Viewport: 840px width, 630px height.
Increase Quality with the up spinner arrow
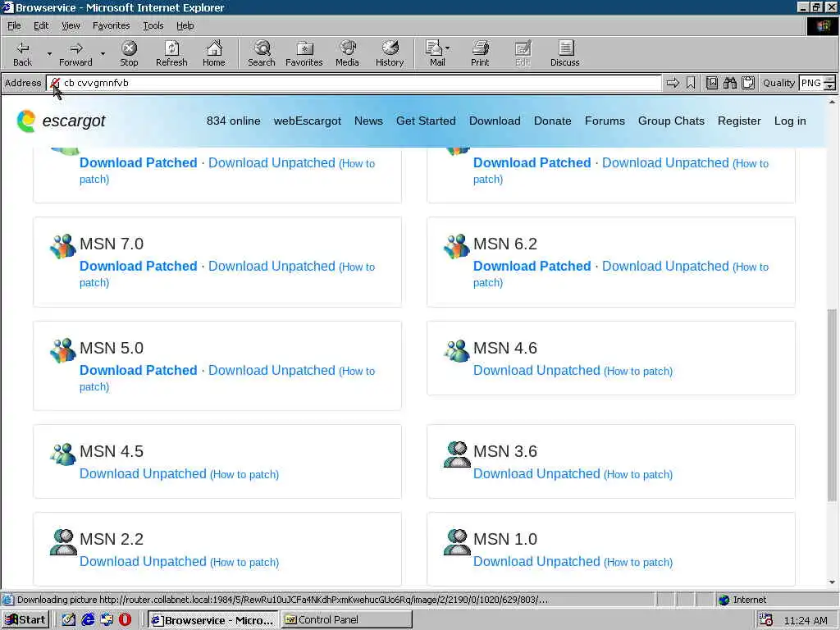pos(830,80)
